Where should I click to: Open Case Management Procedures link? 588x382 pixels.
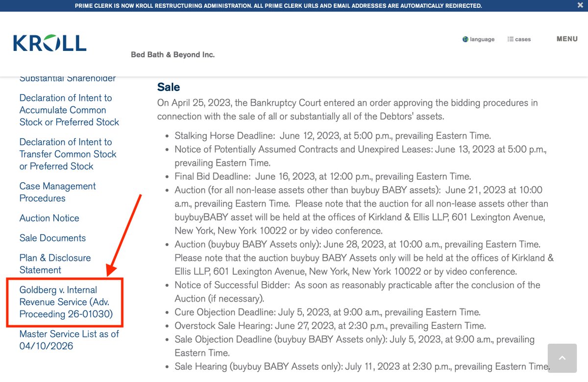click(x=58, y=192)
